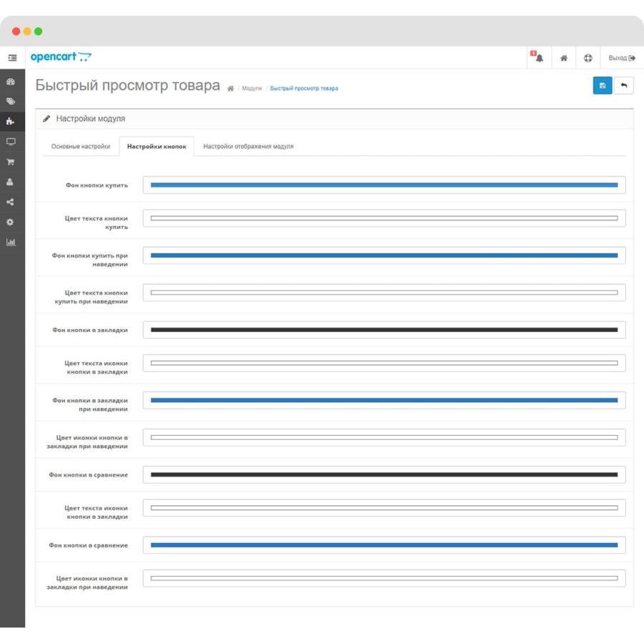The image size is (644, 644).
Task: Click the Настройки модуля panel heading text
Action: pyautogui.click(x=90, y=119)
